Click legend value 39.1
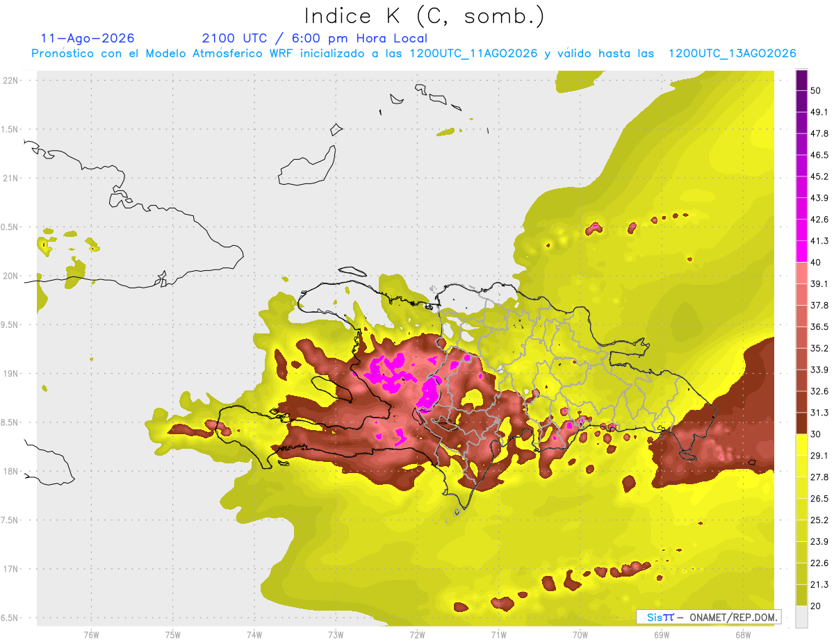834x644 pixels. click(x=819, y=283)
